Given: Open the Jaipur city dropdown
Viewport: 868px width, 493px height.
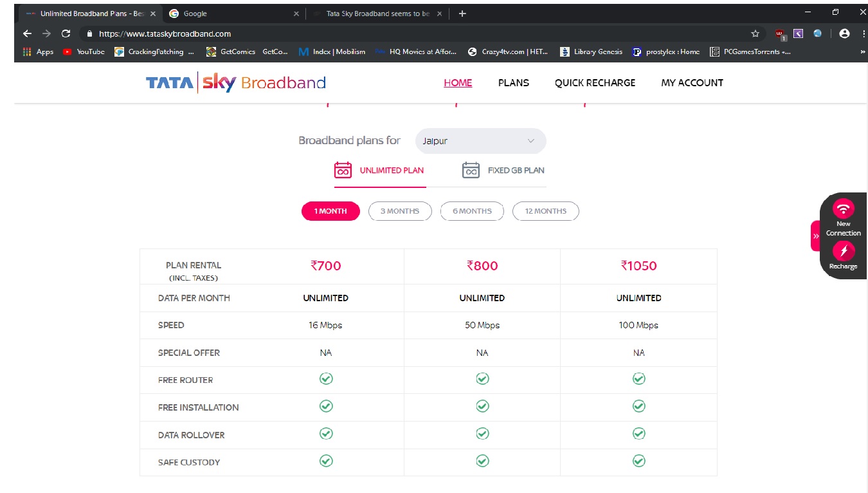Looking at the screenshot, I should tap(480, 141).
